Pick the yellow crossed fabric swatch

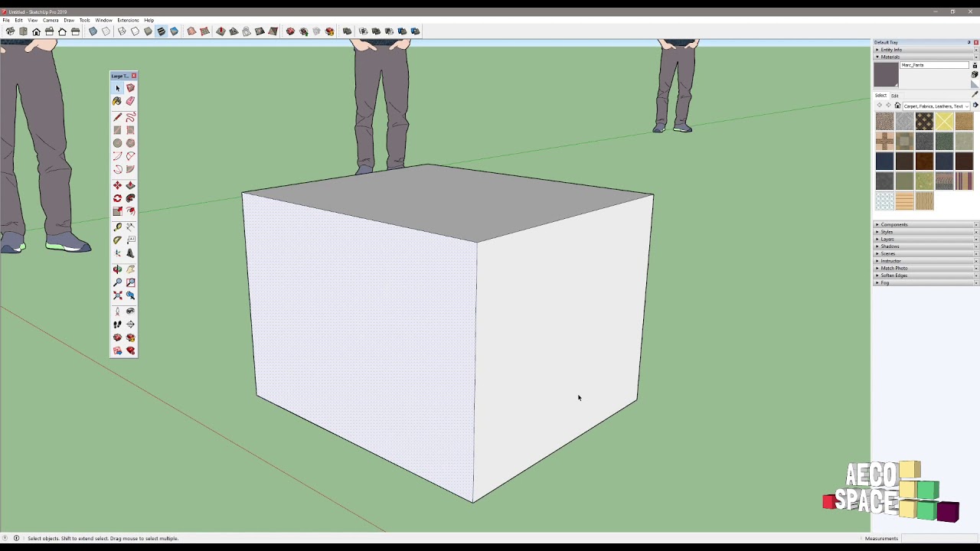pos(944,122)
